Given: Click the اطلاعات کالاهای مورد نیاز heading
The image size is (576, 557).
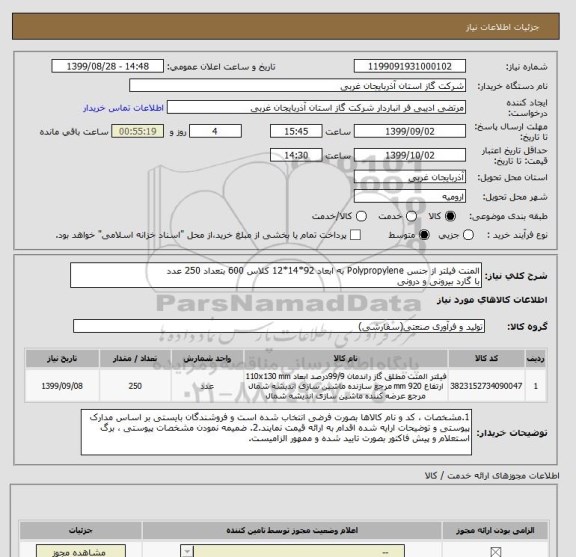Looking at the screenshot, I should [492, 300].
